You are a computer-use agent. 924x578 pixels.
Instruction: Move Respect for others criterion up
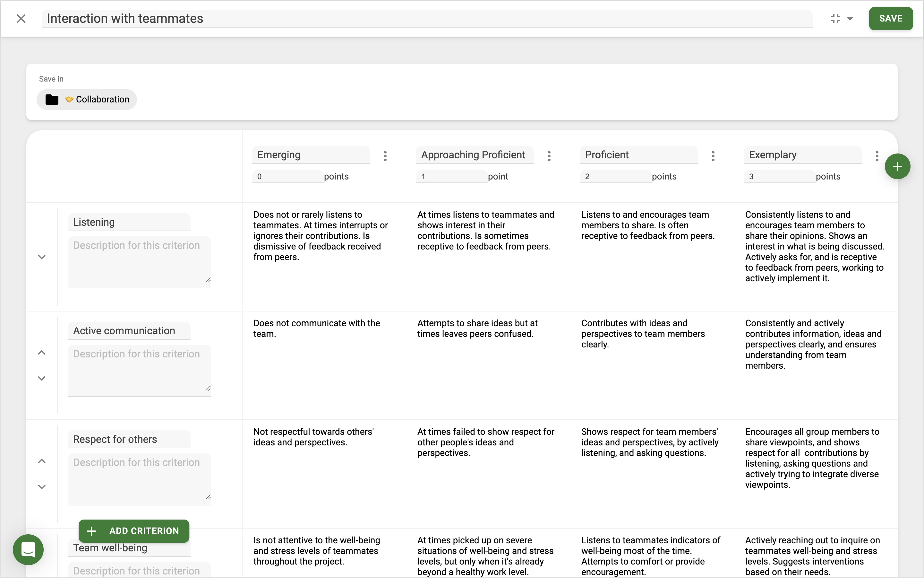pyautogui.click(x=42, y=461)
